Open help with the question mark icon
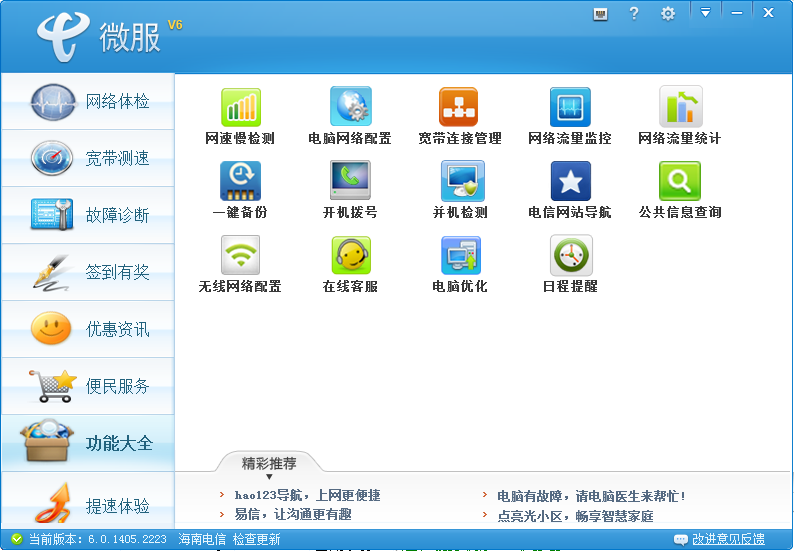Image resolution: width=794 pixels, height=551 pixels. 633,14
